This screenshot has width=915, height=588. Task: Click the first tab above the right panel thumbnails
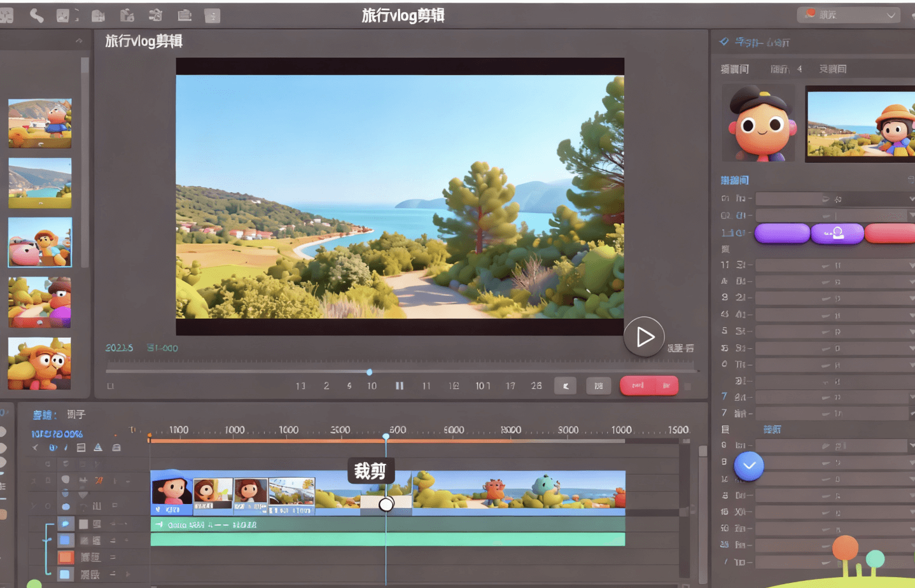pos(734,69)
